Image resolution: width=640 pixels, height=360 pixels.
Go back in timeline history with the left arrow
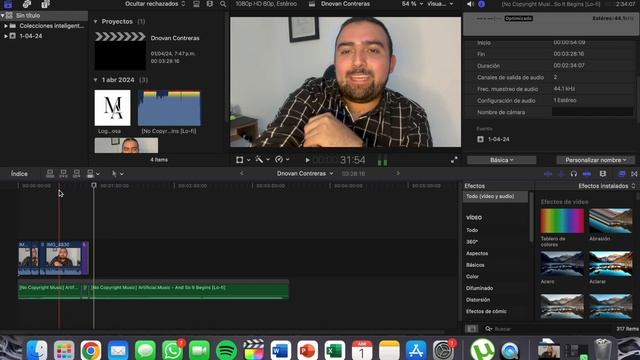[x=242, y=173]
